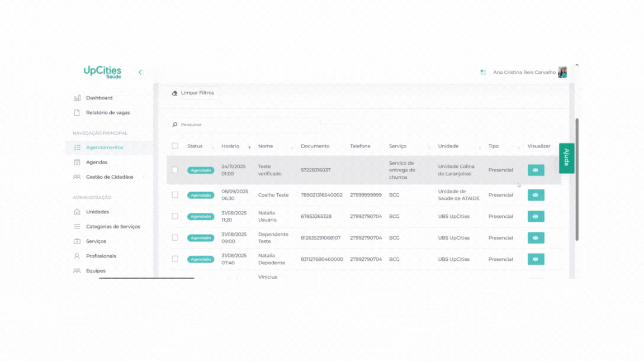
Task: Check the Natalia Usuário row checkbox
Action: pos(175,216)
